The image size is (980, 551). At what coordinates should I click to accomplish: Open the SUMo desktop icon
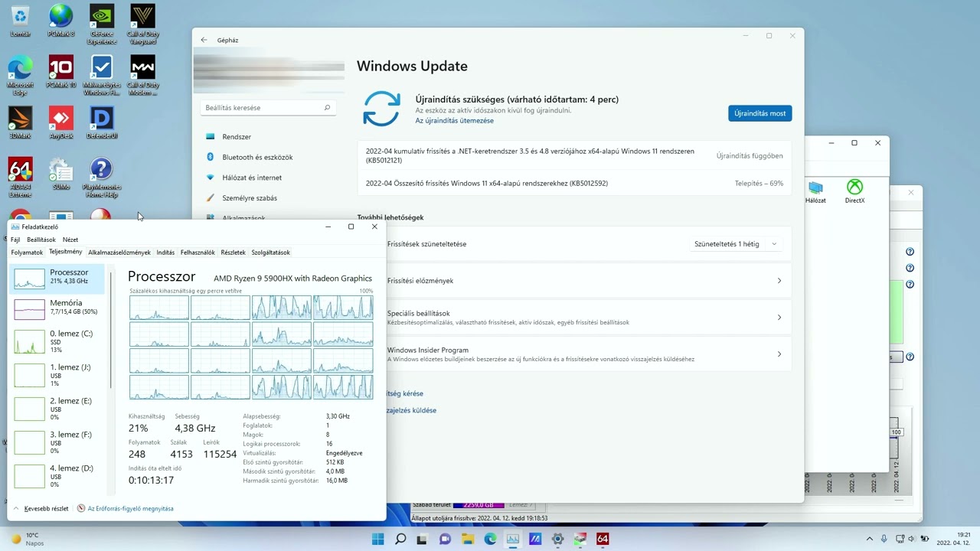(61, 174)
